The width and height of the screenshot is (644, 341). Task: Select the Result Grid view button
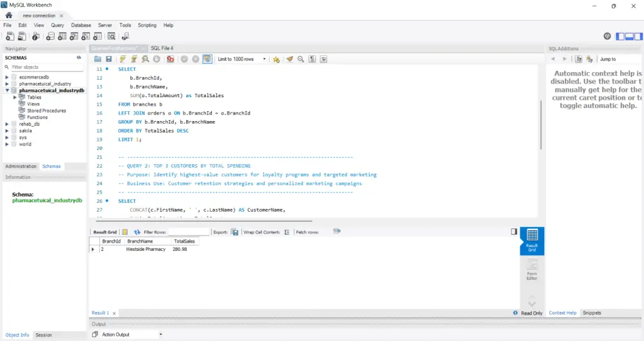pos(532,241)
